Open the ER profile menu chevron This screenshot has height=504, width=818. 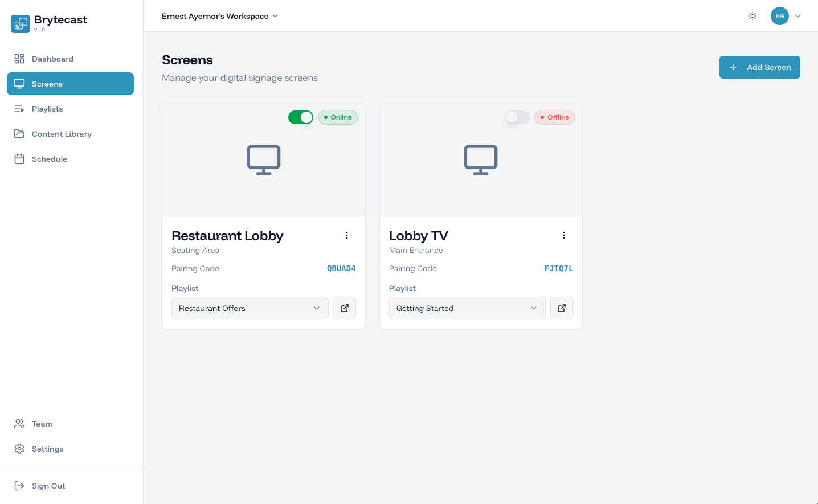click(797, 16)
